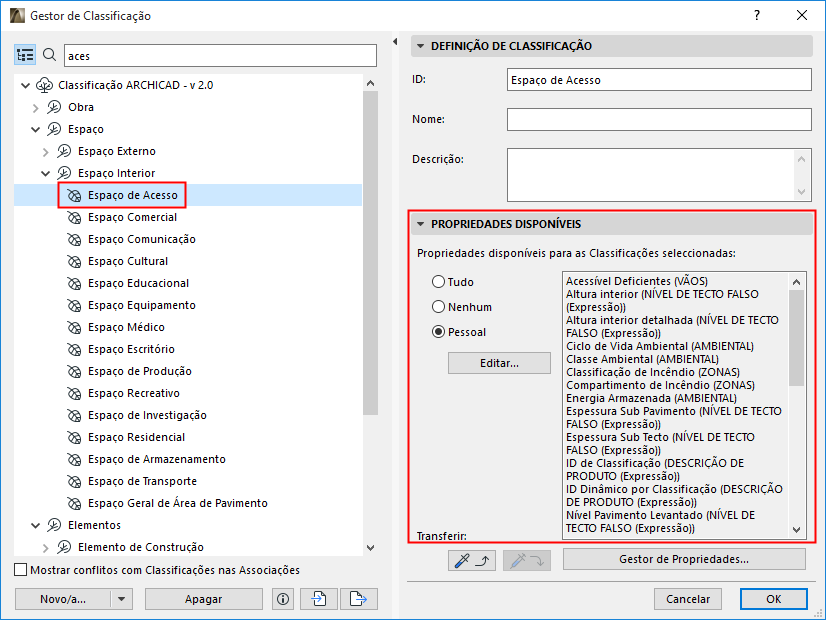Click the empty Nome field
The image size is (826, 620).
pos(659,120)
